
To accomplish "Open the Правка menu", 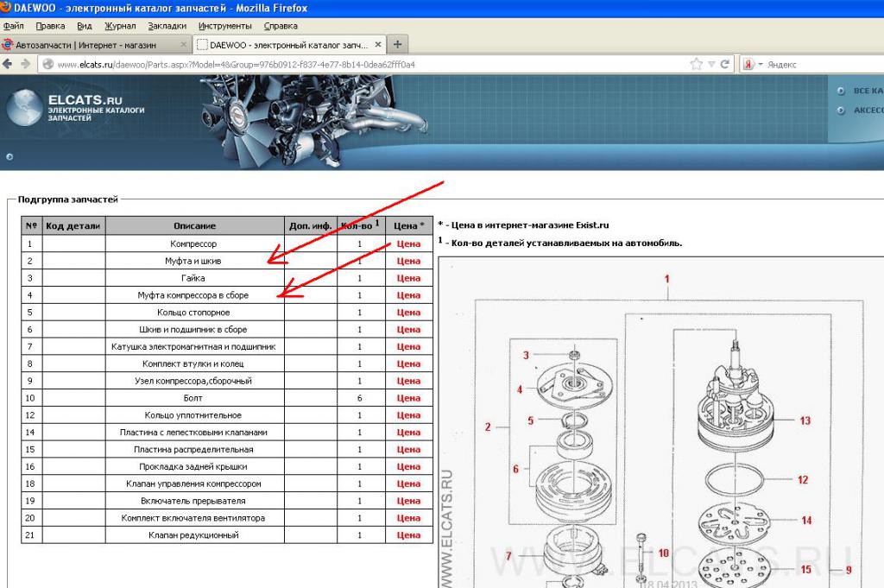I will point(50,26).
